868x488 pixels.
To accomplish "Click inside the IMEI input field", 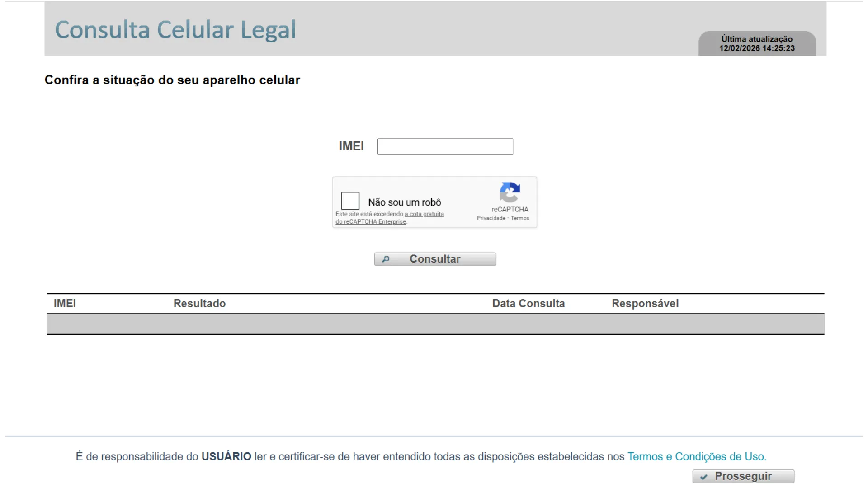I will (x=445, y=146).
